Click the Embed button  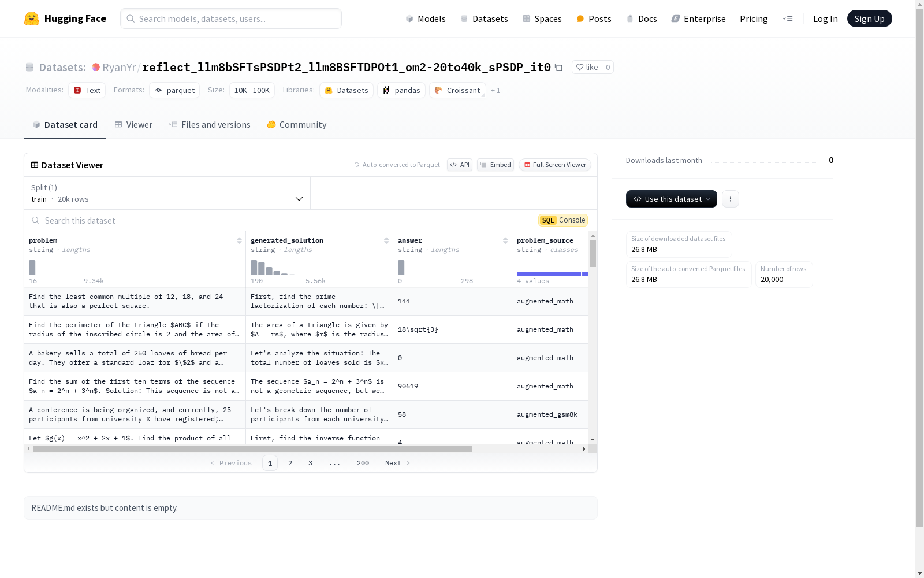pyautogui.click(x=495, y=165)
